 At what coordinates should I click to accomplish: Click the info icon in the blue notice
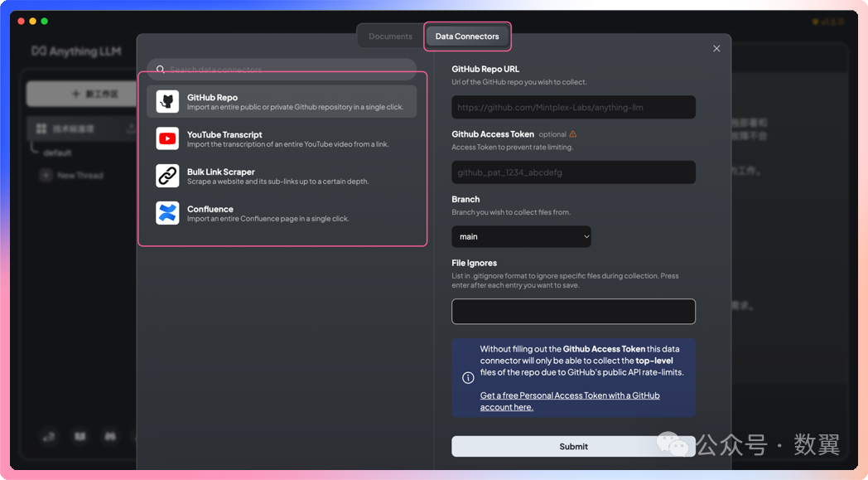468,378
